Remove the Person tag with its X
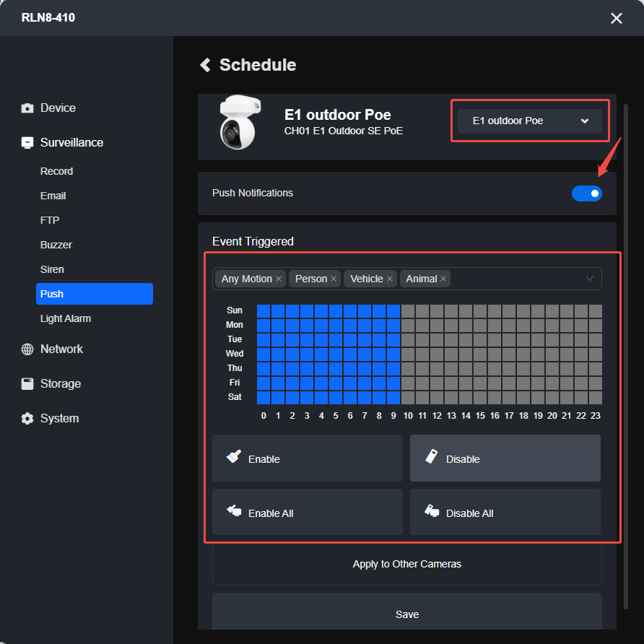 [x=334, y=279]
